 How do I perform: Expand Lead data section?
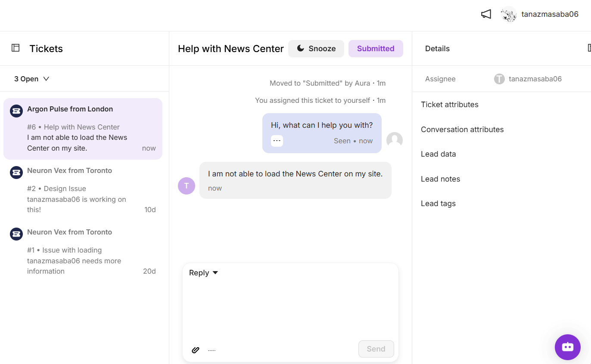pos(439,154)
